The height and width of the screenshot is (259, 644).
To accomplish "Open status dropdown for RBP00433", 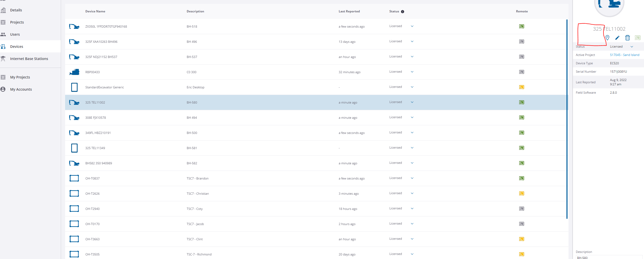I will [x=412, y=72].
